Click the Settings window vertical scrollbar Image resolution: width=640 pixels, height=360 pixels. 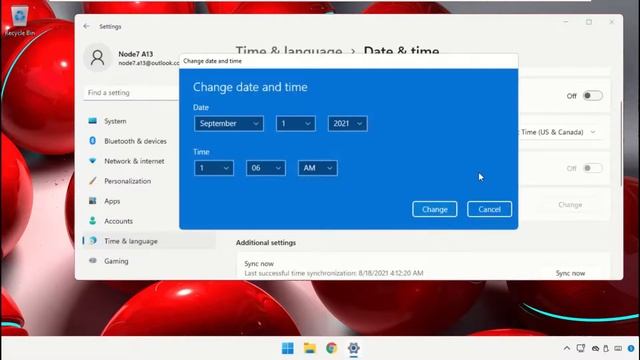pyautogui.click(x=621, y=143)
